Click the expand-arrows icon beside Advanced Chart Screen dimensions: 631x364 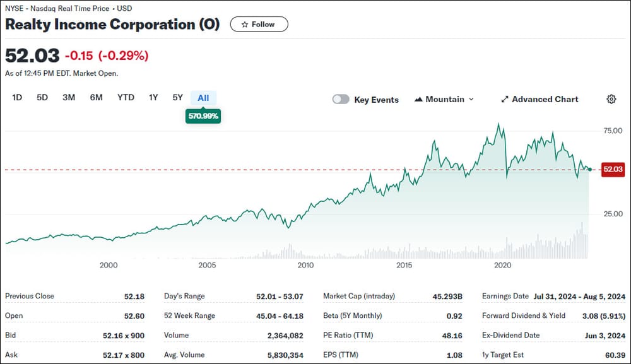pyautogui.click(x=505, y=100)
